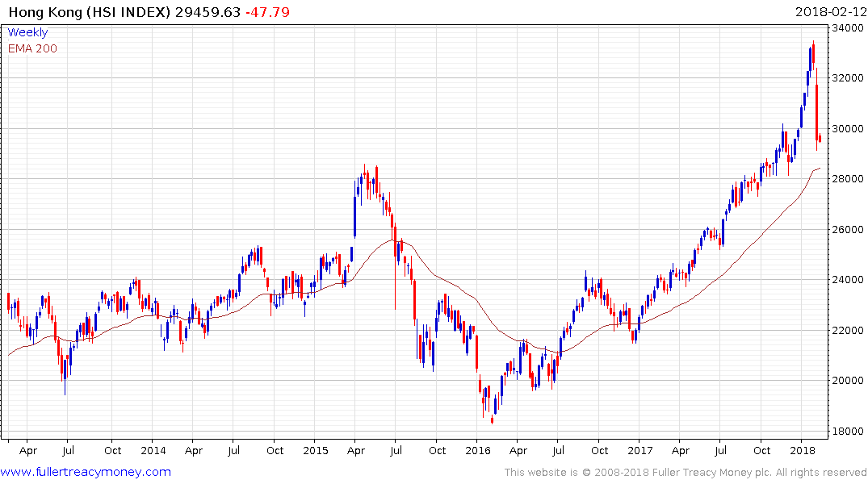Click the Fuller Treacy Money copyright notice
The height and width of the screenshot is (484, 868).
[x=686, y=473]
